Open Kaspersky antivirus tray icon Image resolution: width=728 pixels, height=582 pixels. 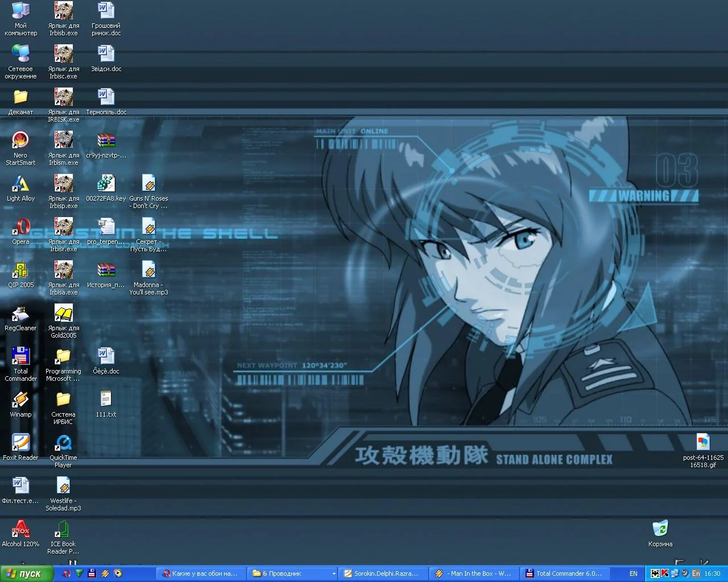664,573
